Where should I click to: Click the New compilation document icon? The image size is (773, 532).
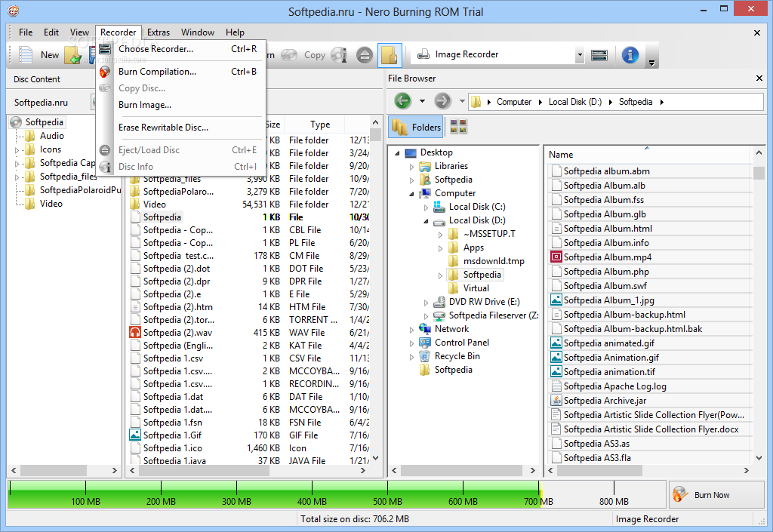click(25, 54)
